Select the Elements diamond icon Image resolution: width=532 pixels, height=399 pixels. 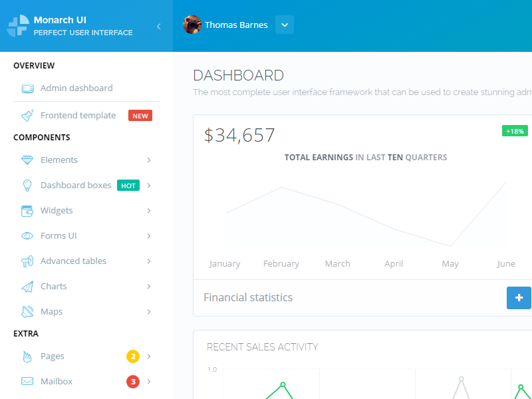pos(27,160)
